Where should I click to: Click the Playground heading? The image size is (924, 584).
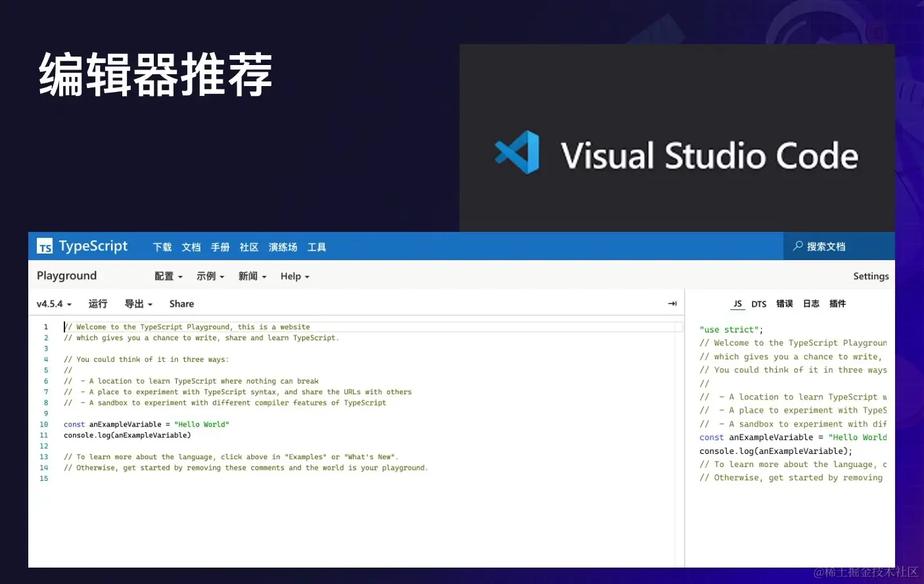(66, 276)
